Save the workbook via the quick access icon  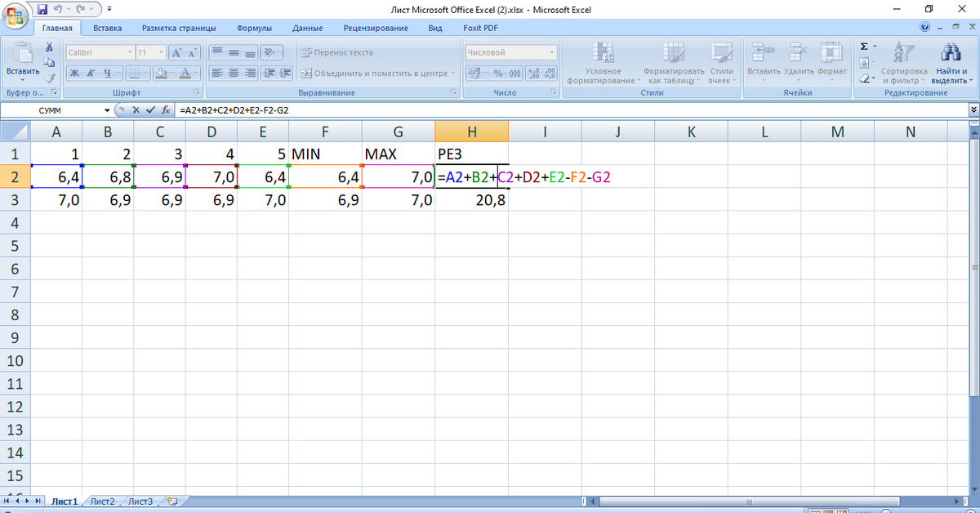point(42,10)
